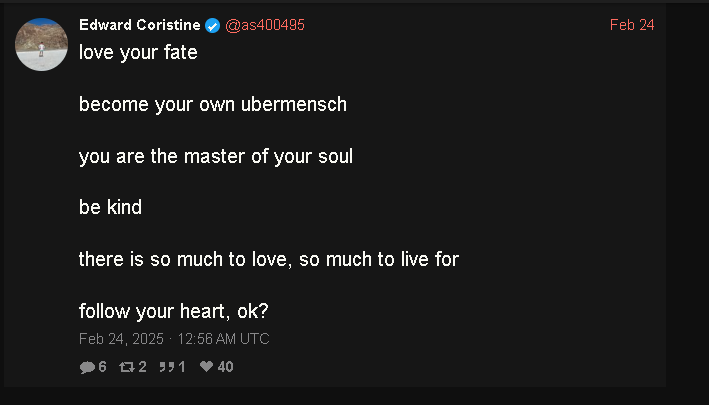This screenshot has height=405, width=709.
Task: Open the Edward Coristine name link
Action: (140, 26)
